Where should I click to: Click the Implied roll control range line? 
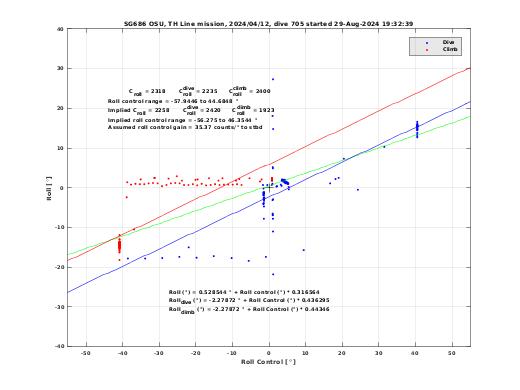pos(182,120)
